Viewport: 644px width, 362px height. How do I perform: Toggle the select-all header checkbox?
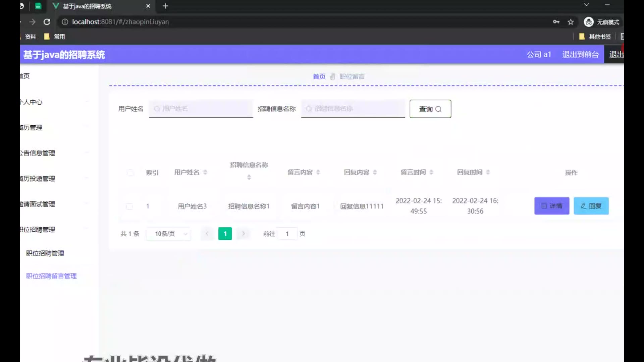click(130, 173)
